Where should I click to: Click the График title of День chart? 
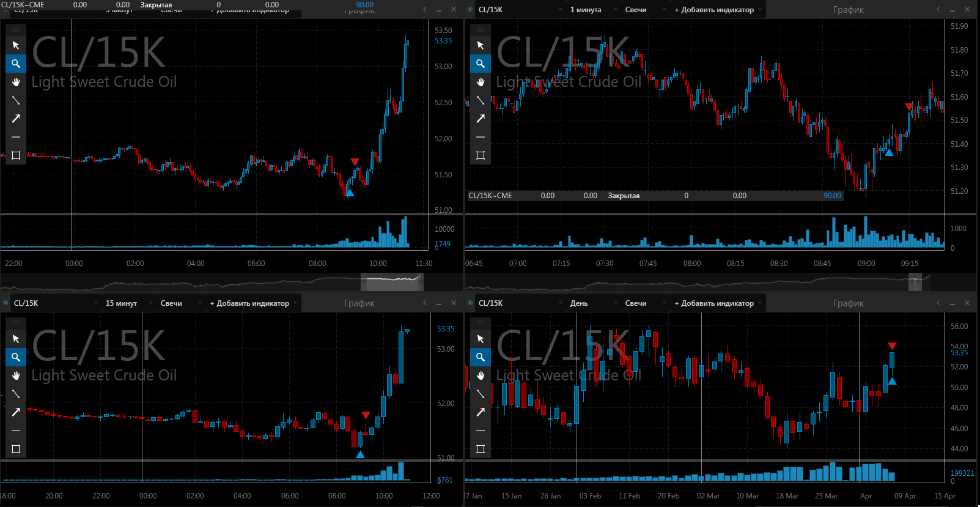[x=849, y=303]
